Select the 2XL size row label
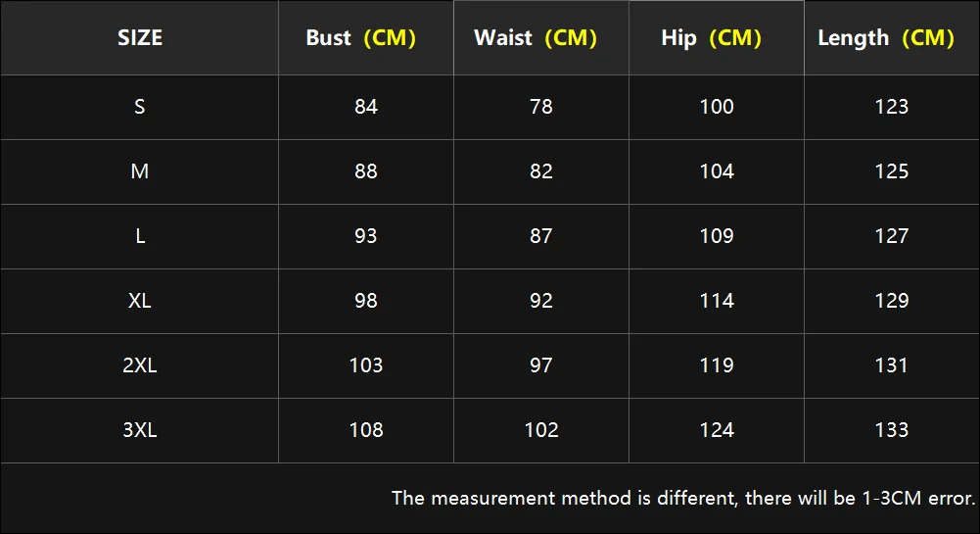Screen dimensions: 980x534 click(x=140, y=365)
